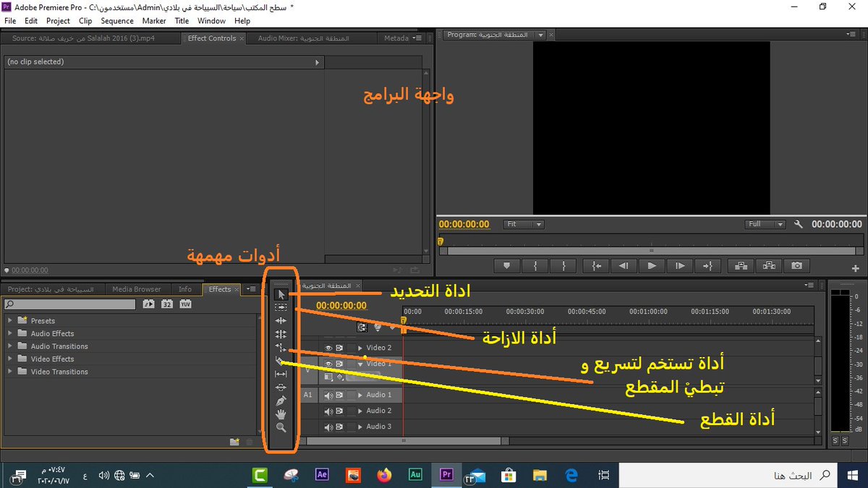Open the Fit zoom level dropdown
Image resolution: width=868 pixels, height=488 pixels.
tap(524, 224)
